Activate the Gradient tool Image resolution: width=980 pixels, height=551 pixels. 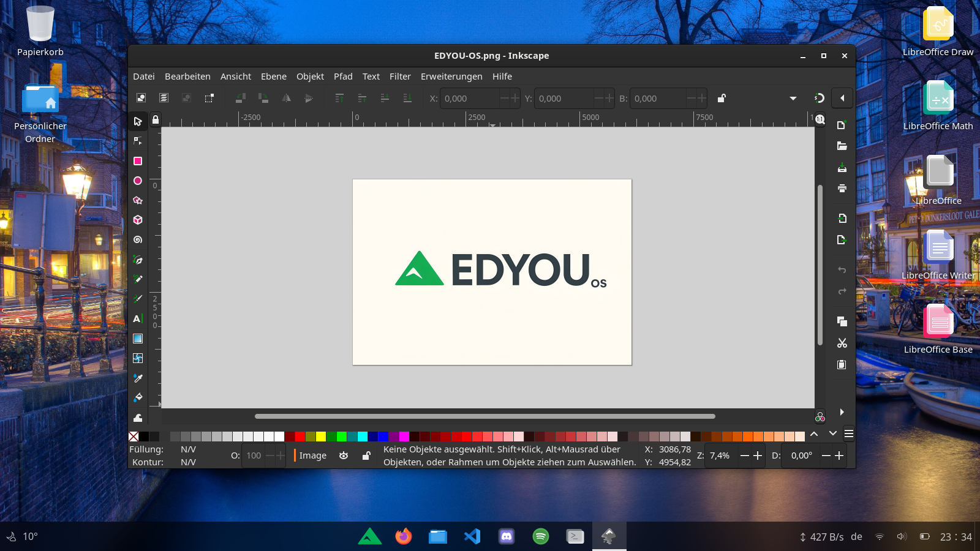[x=138, y=338]
